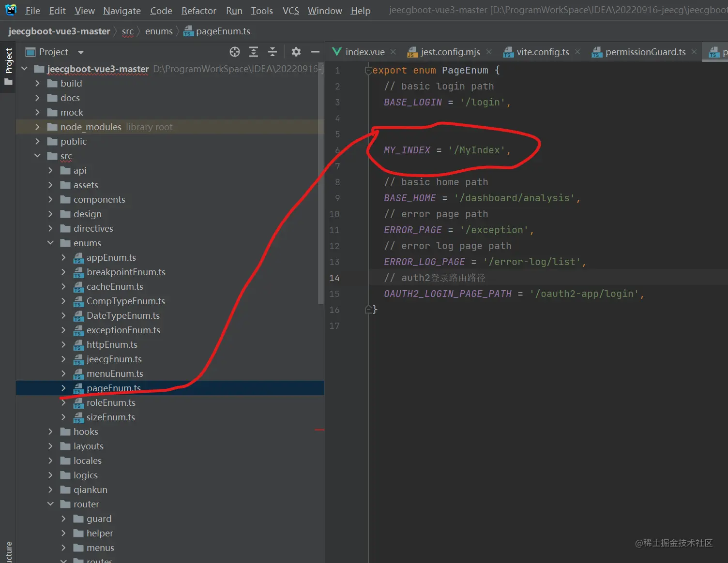Expand the node_modules folder
Screen dimensions: 728x563
[37, 127]
